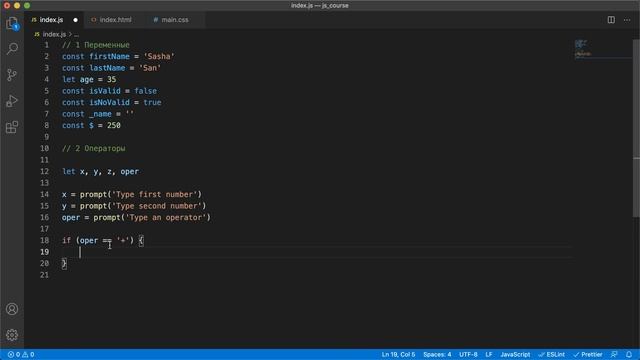Open the Accounts menu
Viewport: 640px width, 360px height.
(x=12, y=309)
